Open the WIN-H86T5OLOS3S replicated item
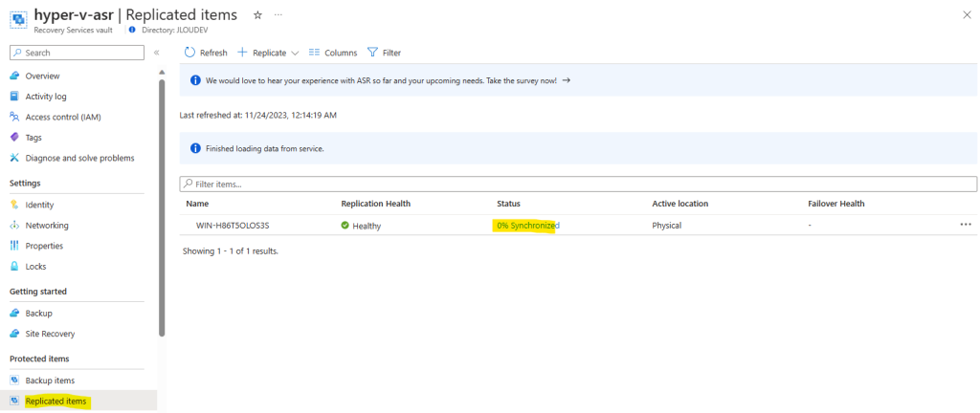Image resolution: width=980 pixels, height=413 pixels. coord(233,226)
